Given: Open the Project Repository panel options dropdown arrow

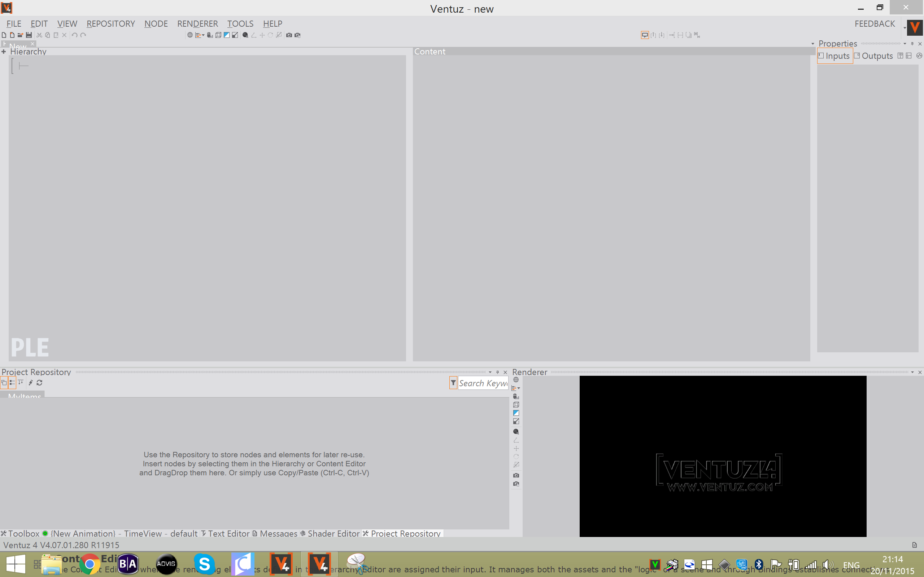Looking at the screenshot, I should click(490, 372).
